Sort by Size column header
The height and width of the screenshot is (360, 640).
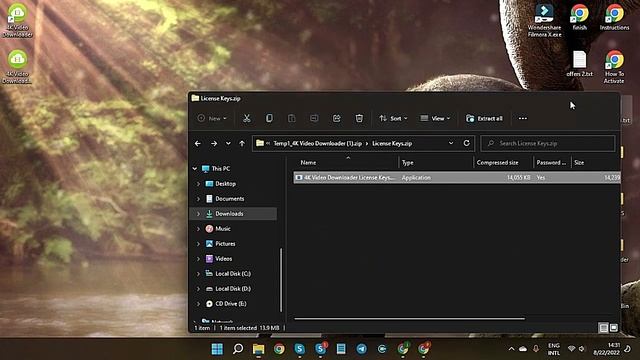[579, 162]
